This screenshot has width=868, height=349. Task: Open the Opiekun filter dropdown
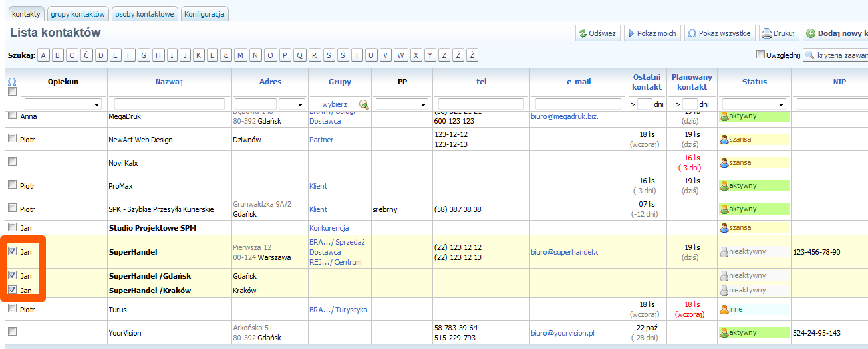pyautogui.click(x=96, y=104)
